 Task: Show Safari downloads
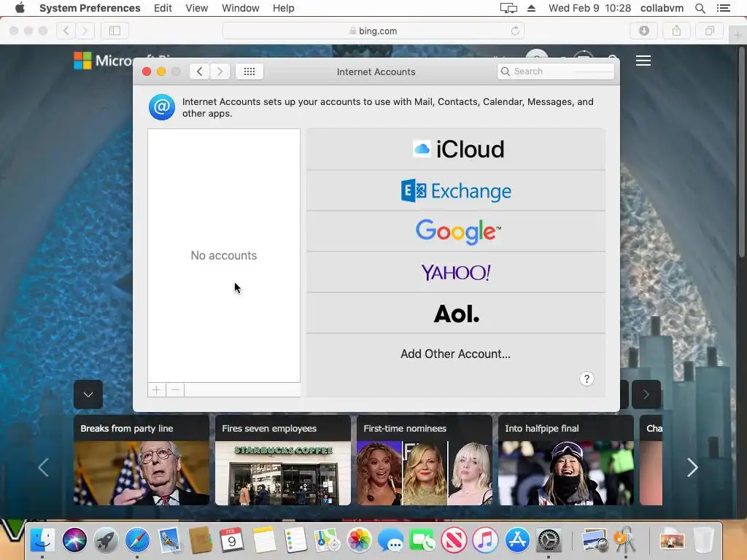tap(643, 31)
